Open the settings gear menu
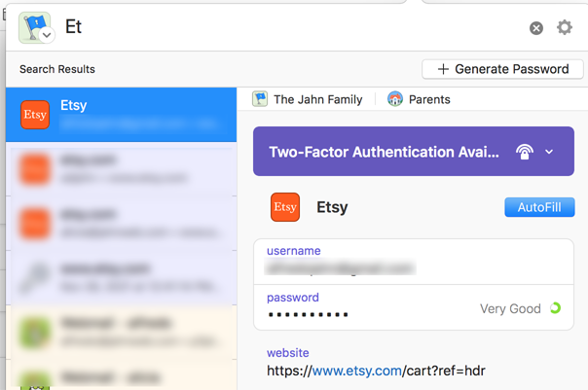The image size is (588, 390). coord(565,27)
